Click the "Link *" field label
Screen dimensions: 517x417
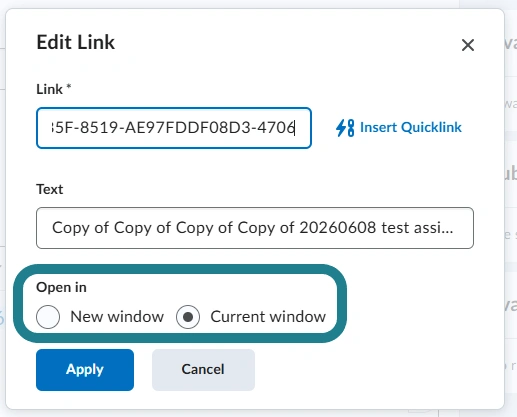click(x=54, y=89)
